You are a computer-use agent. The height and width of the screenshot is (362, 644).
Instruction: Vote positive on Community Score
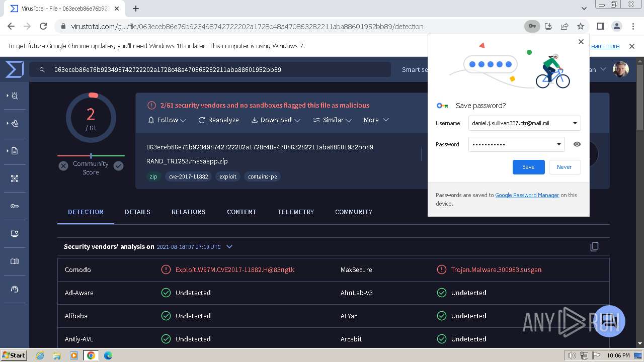118,166
